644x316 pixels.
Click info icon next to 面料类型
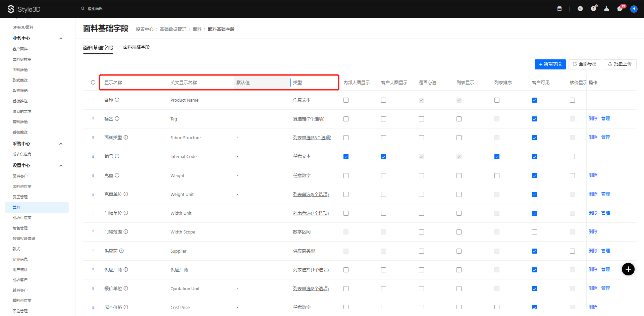126,138
